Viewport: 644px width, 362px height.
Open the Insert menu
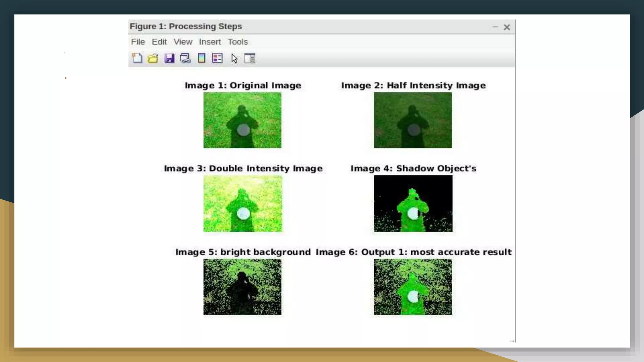point(210,42)
